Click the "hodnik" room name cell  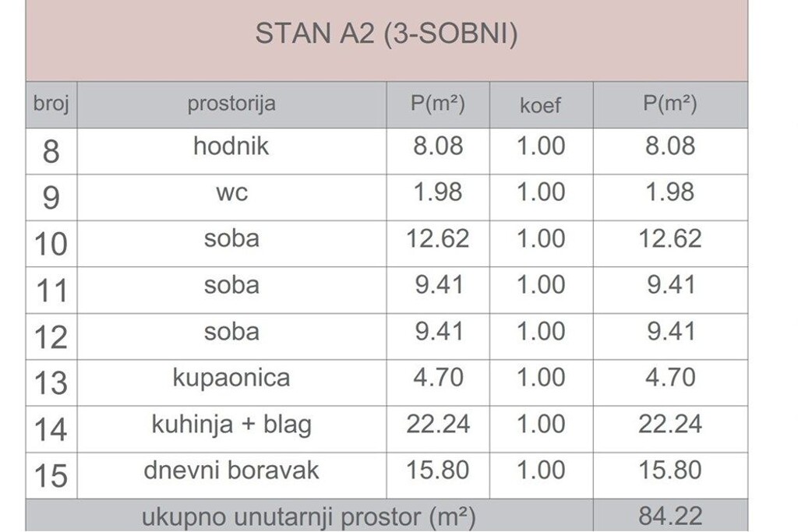tap(231, 146)
